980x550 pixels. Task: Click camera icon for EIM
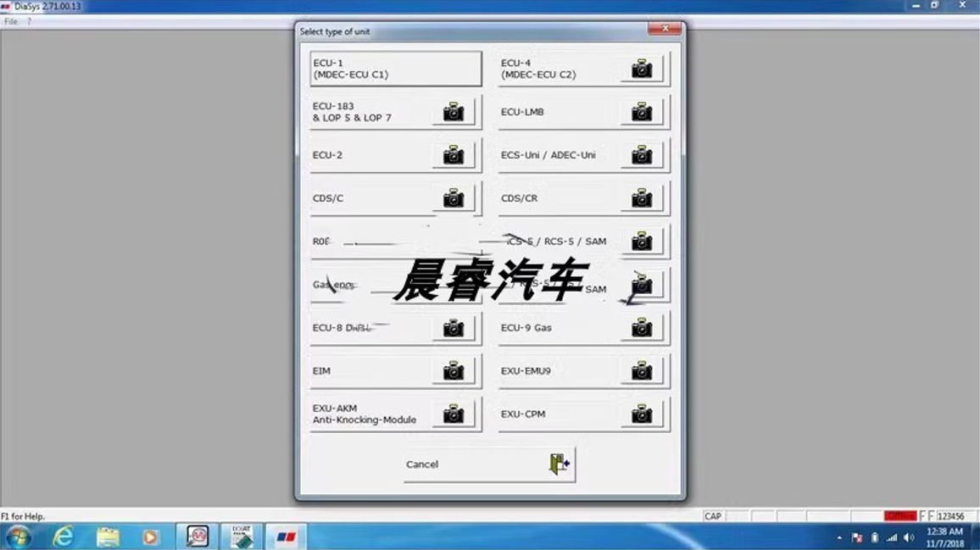point(454,370)
